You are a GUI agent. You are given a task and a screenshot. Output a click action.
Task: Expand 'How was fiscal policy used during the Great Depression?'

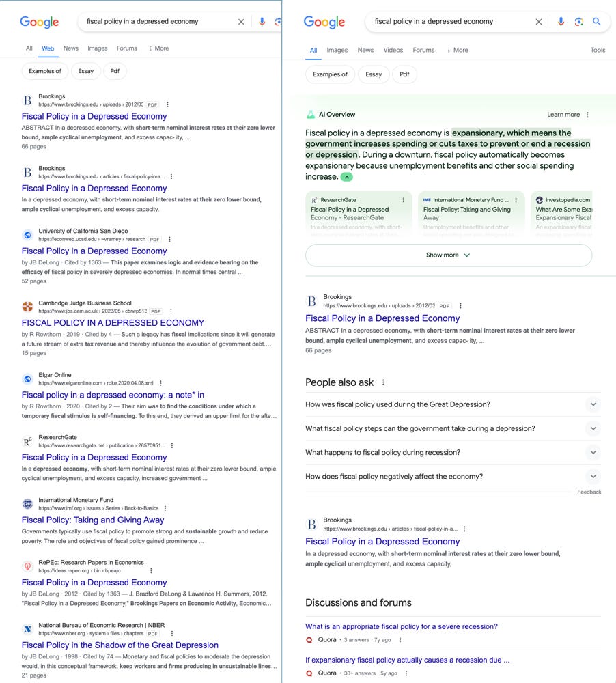(x=453, y=404)
